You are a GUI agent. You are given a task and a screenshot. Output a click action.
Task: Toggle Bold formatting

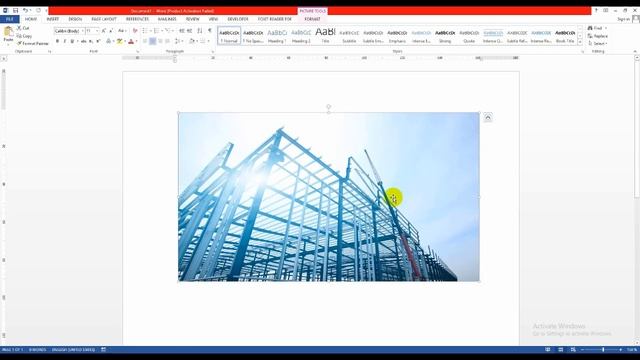pos(57,41)
